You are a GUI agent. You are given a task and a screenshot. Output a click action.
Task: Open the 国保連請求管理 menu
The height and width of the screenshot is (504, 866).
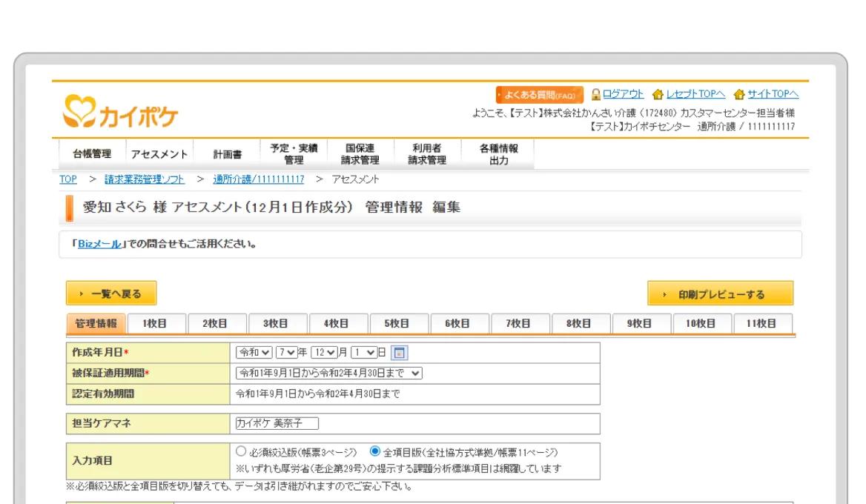[360, 154]
